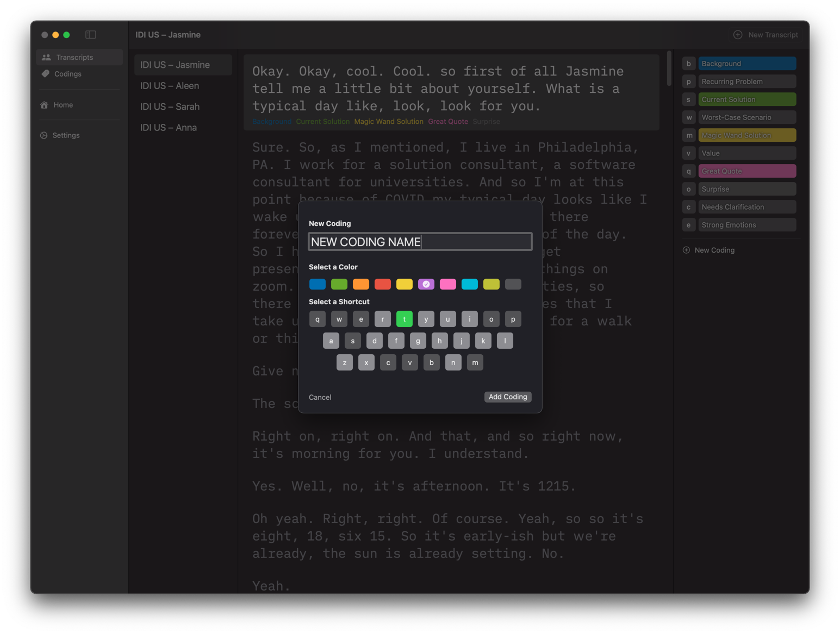Viewport: 840px width, 634px height.
Task: Click shortcut badge c next to Needs Clarification
Action: pos(689,207)
